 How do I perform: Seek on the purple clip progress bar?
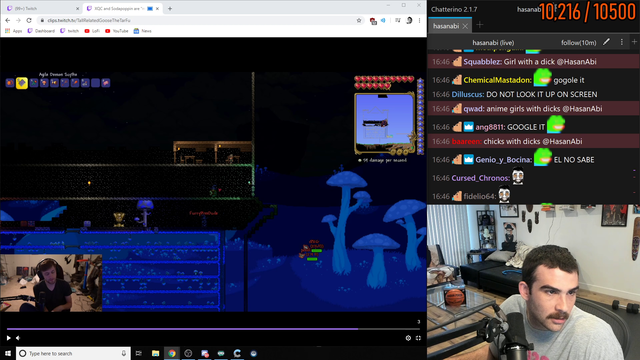(x=213, y=329)
